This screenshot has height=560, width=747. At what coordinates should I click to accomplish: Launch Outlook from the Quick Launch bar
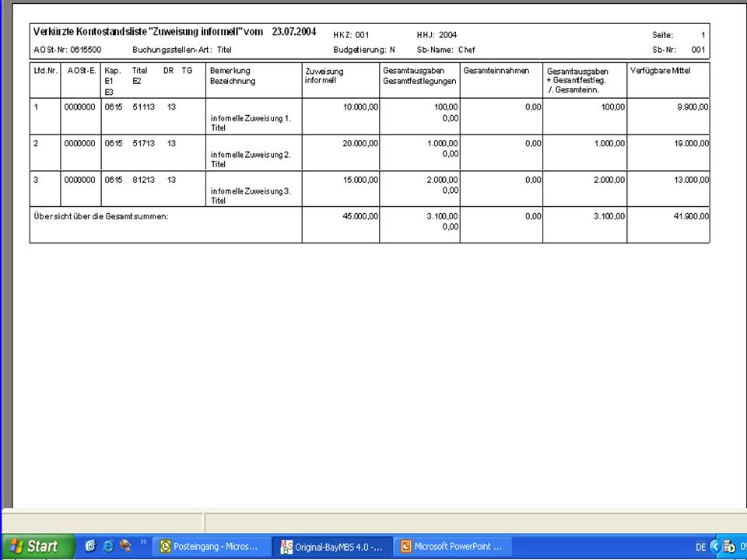click(90, 546)
